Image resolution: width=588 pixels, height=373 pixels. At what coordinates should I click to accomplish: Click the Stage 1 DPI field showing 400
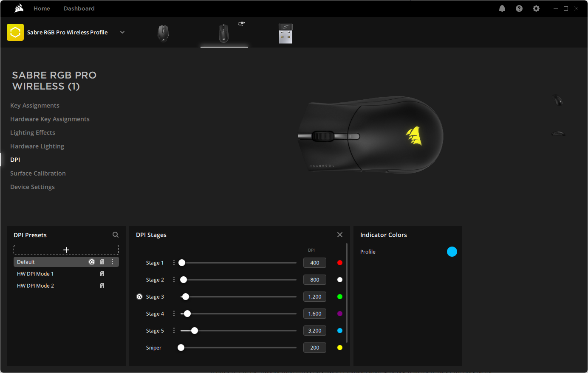coord(315,263)
